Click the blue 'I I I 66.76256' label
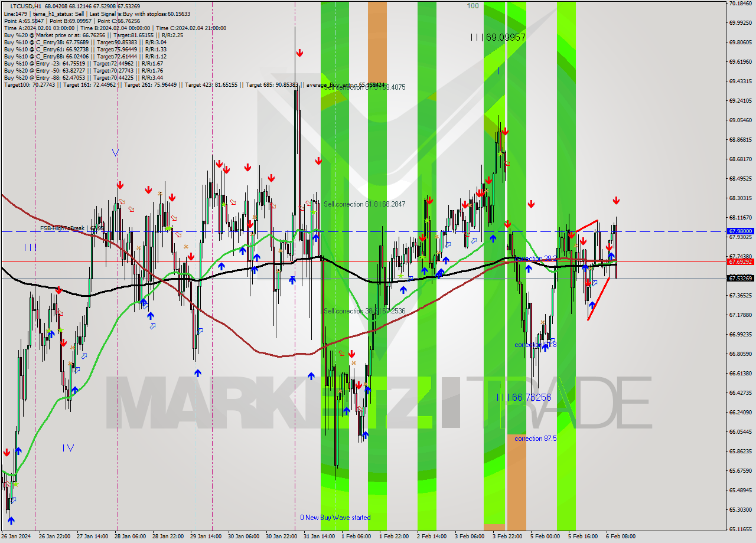The image size is (756, 543). point(524,398)
